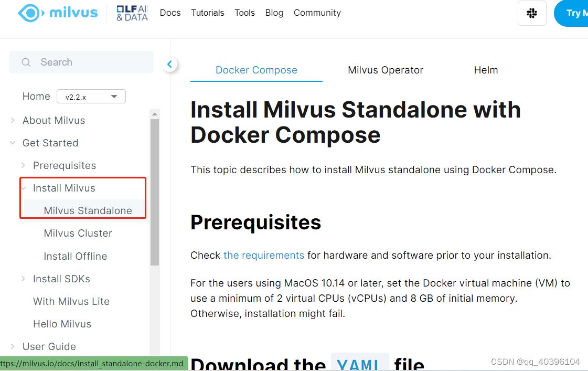Click the 'the requirements' hyperlink
The width and height of the screenshot is (588, 371).
coord(264,255)
